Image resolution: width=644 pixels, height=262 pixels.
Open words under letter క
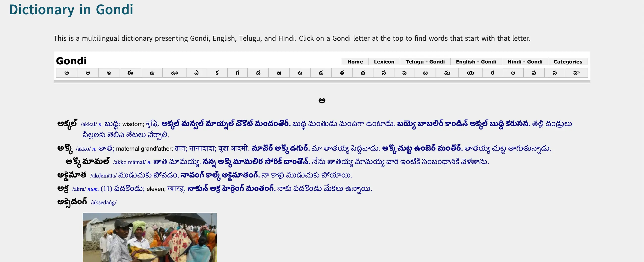point(217,73)
